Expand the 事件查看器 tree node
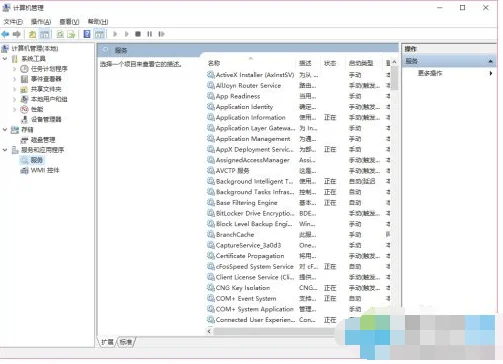Screen dimensions: 503x364 click(x=14, y=79)
